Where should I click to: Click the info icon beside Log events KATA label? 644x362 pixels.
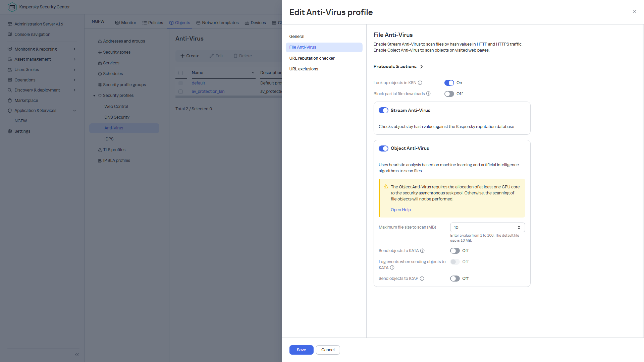coord(392,267)
